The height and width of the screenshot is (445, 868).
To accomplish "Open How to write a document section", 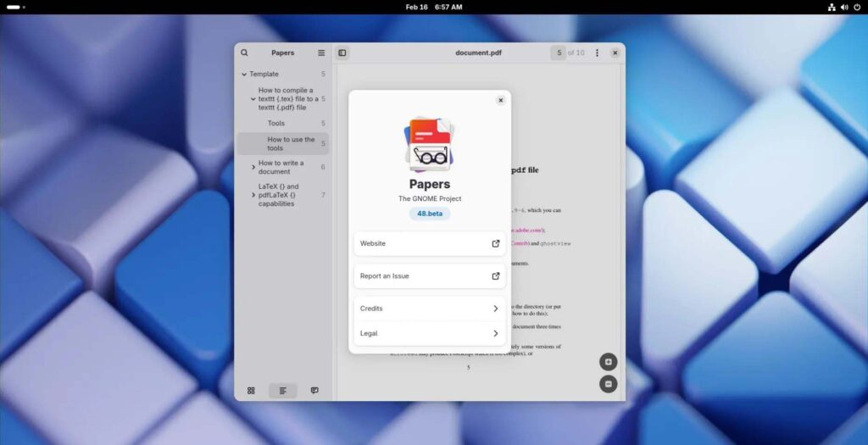I will pos(281,167).
